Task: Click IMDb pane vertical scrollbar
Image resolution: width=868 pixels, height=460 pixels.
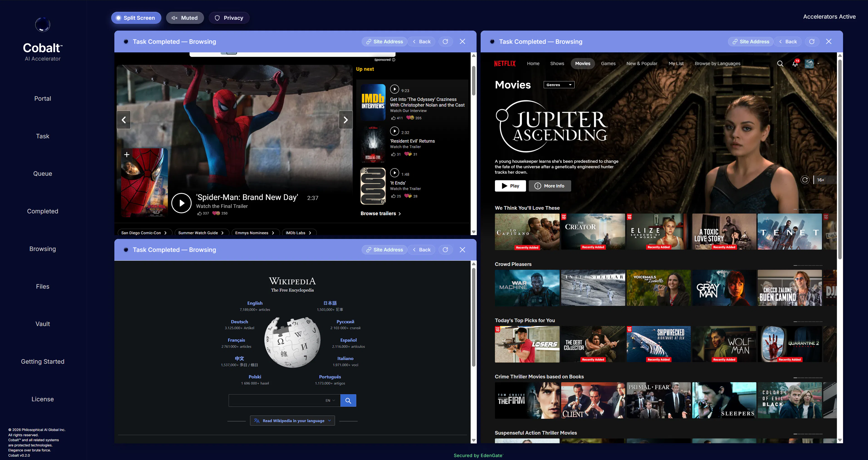Action: (x=473, y=81)
